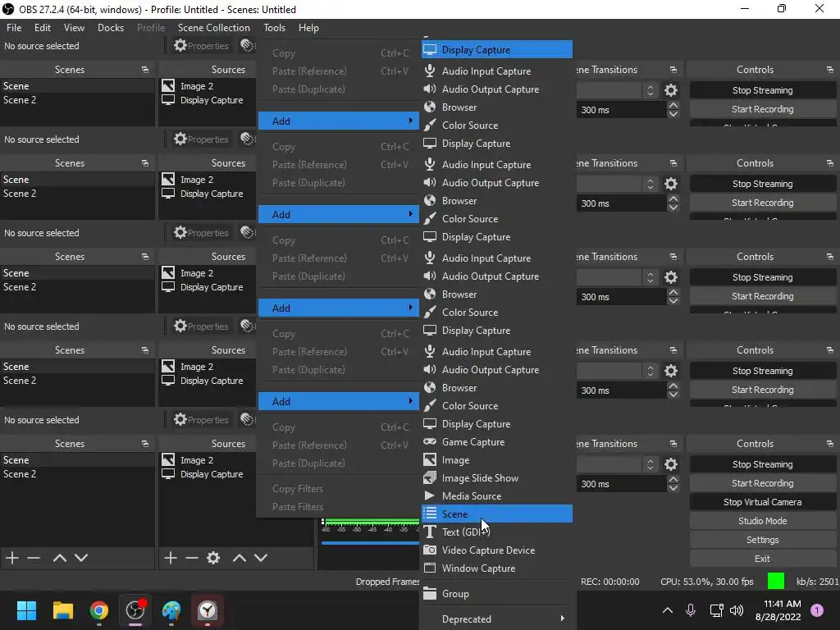Move source up in Sources toolbar
This screenshot has width=840, height=630.
tap(240, 558)
